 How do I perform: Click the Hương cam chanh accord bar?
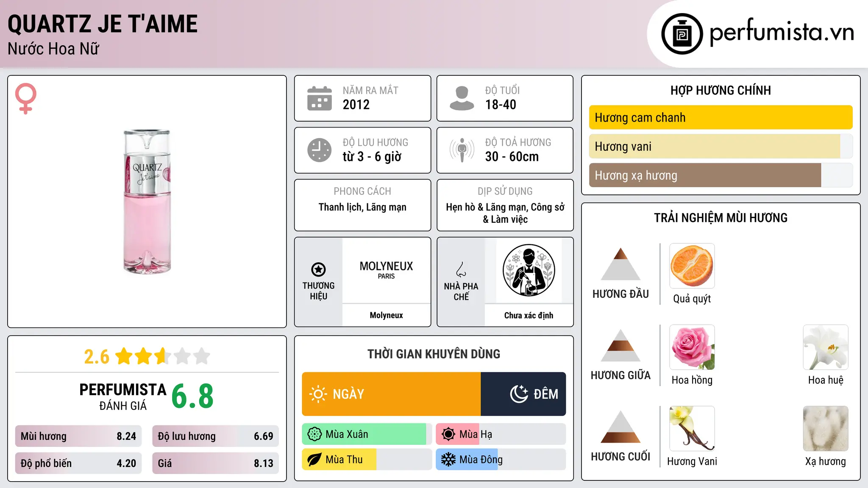coord(721,117)
